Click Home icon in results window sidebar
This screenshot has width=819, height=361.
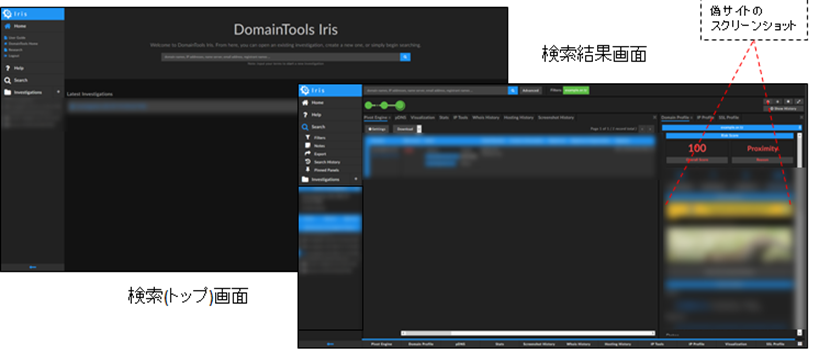click(x=305, y=103)
